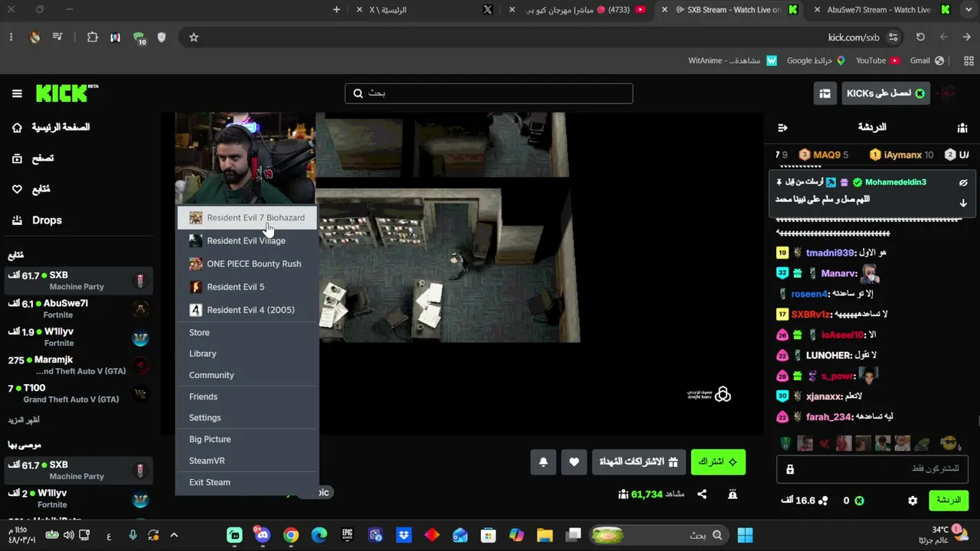Launch Resident Evil 7 Biohazard from Steam menu
The image size is (980, 551).
tap(247, 218)
